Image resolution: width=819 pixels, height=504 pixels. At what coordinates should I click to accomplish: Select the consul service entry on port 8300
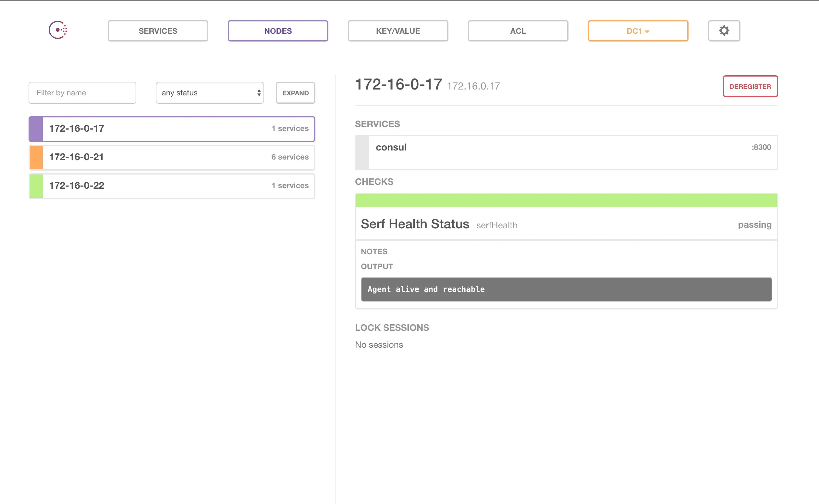[567, 147]
